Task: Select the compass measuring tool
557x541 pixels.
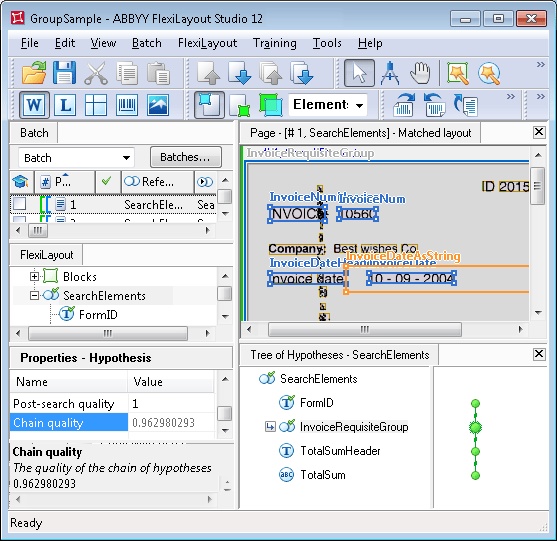Action: pos(390,73)
